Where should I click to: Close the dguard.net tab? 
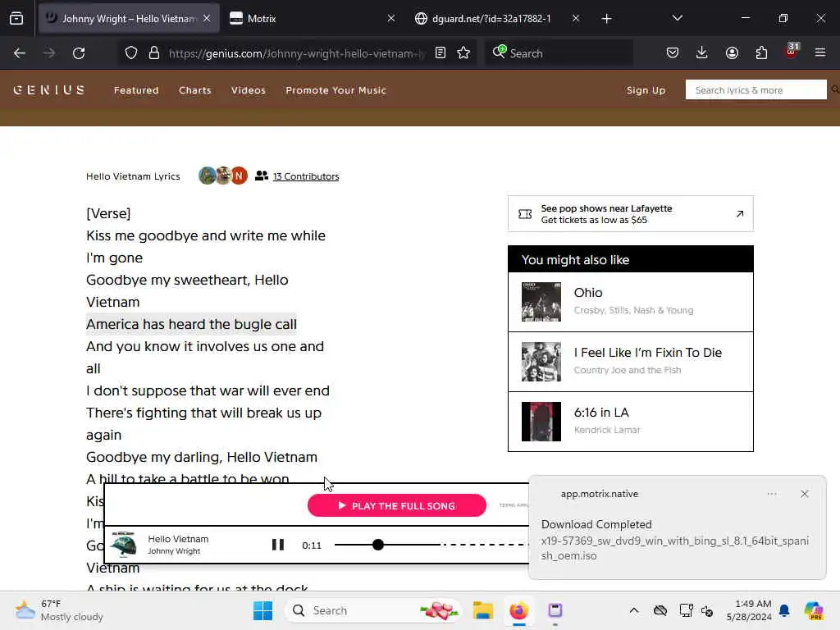(576, 19)
